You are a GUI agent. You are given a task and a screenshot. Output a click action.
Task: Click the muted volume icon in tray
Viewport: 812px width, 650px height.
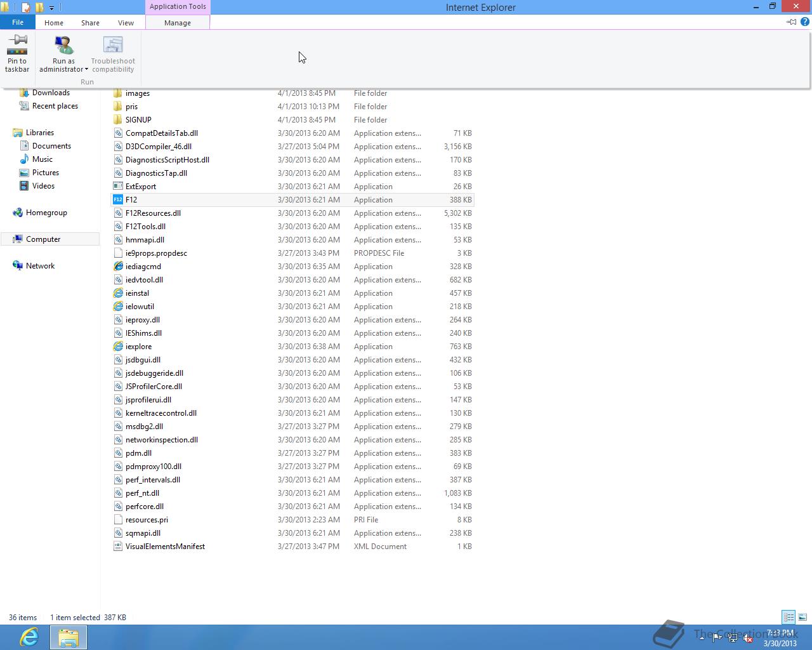point(748,638)
